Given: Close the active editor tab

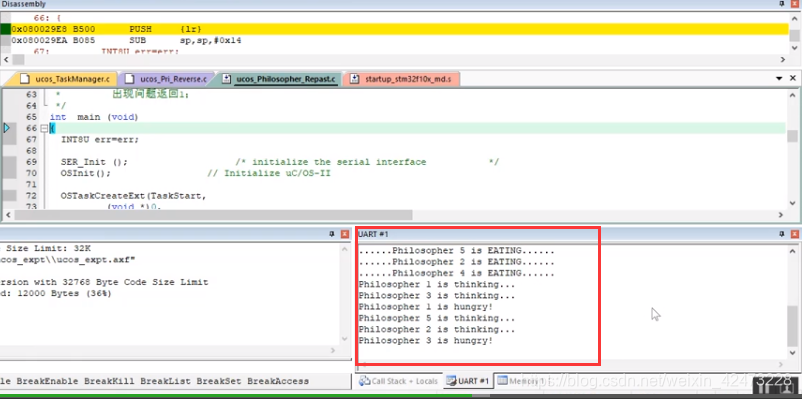Looking at the screenshot, I should click(793, 79).
